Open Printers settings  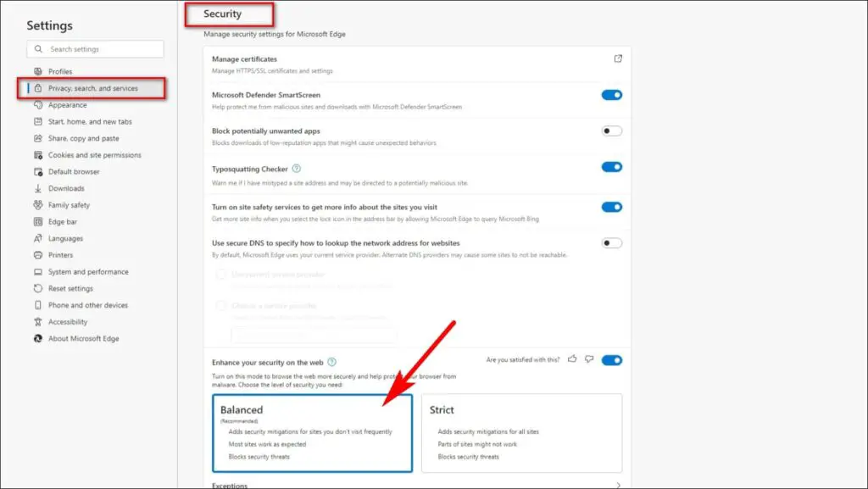coord(60,255)
